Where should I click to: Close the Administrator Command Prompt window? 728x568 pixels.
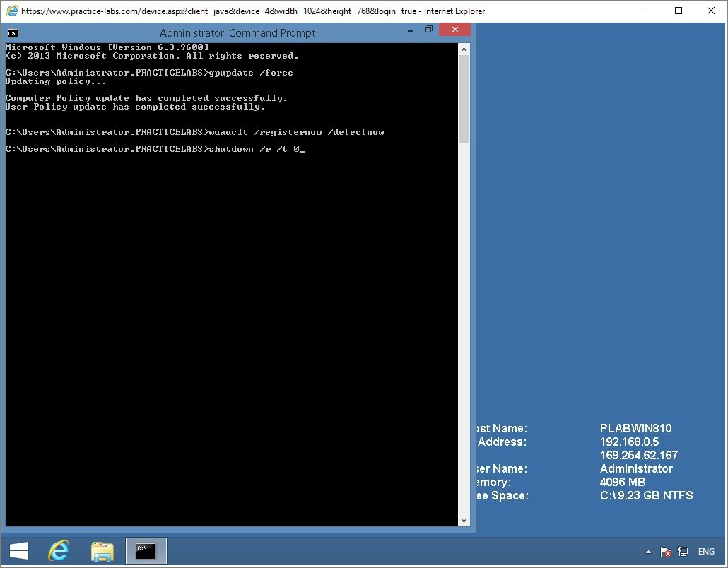454,30
